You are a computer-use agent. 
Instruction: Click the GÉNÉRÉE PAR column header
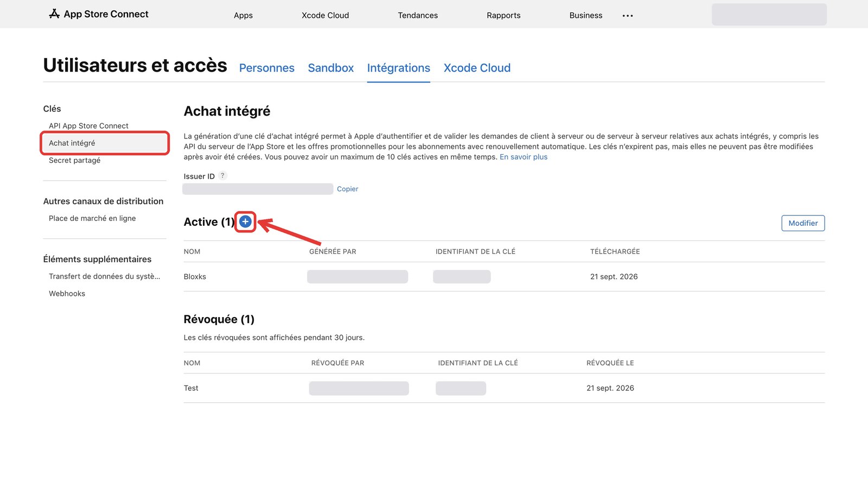point(333,251)
